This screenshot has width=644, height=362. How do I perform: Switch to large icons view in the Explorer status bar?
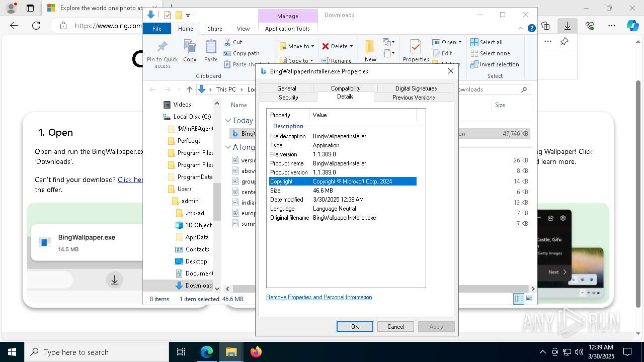530,299
